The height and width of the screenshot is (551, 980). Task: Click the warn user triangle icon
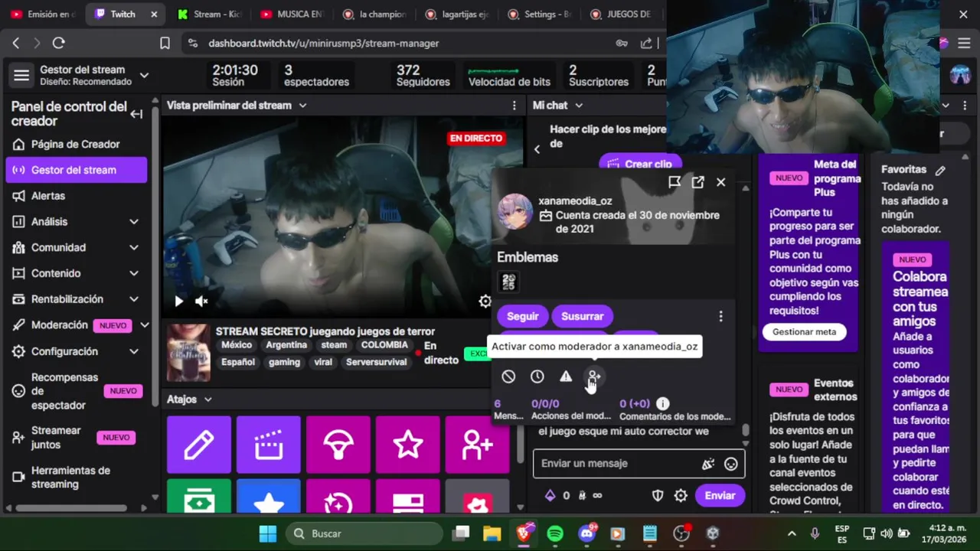coord(566,377)
